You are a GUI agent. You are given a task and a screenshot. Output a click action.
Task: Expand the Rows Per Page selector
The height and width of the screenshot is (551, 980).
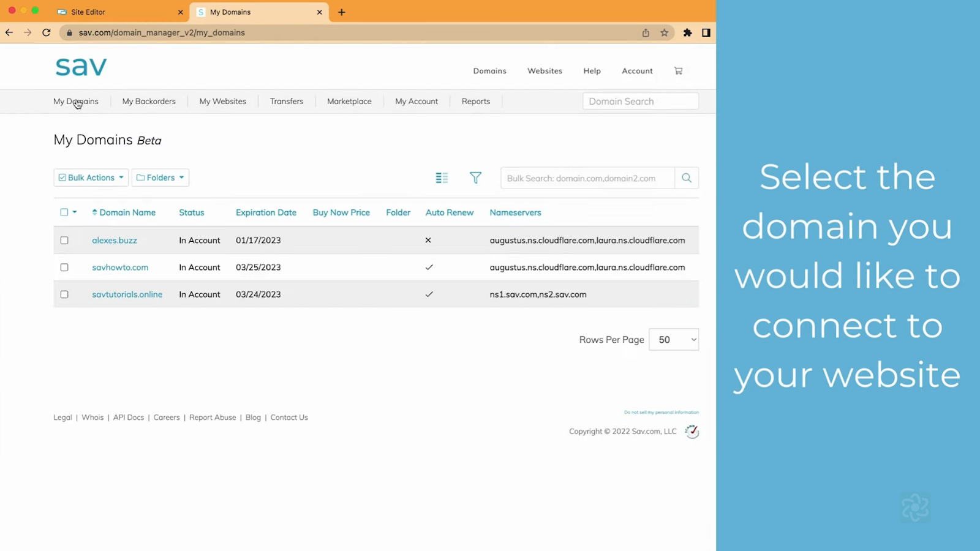674,340
